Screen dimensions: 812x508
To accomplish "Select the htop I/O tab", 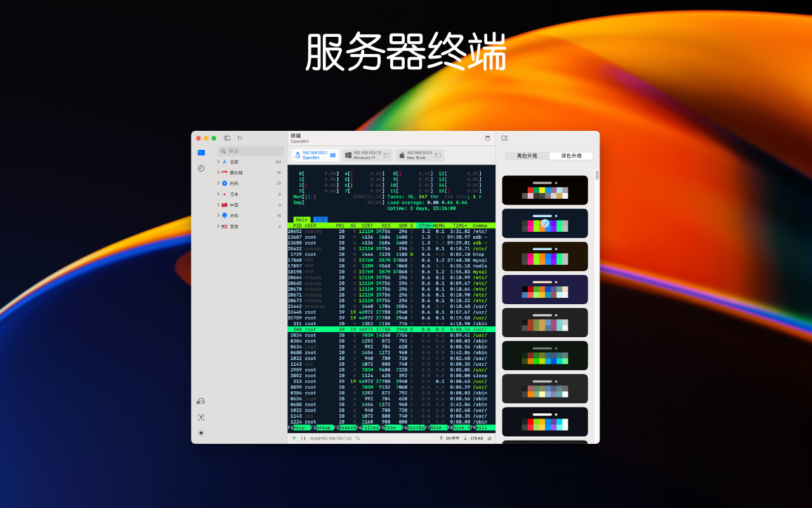I will tap(320, 220).
